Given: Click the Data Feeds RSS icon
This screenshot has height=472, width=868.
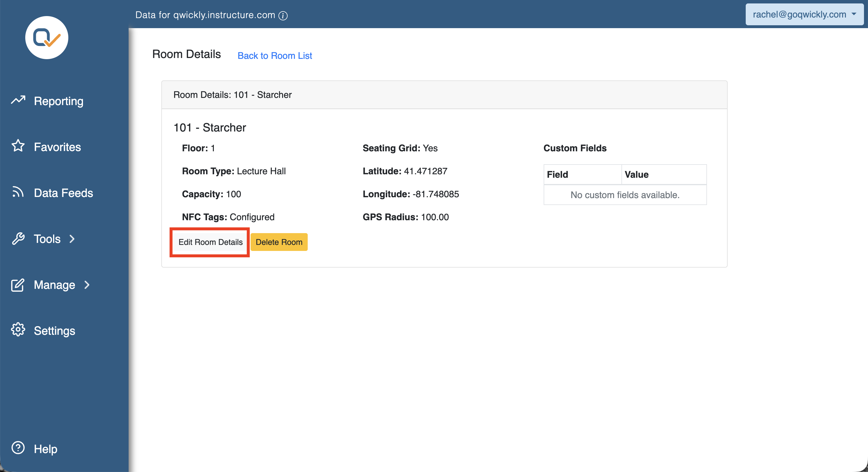Looking at the screenshot, I should (x=18, y=192).
